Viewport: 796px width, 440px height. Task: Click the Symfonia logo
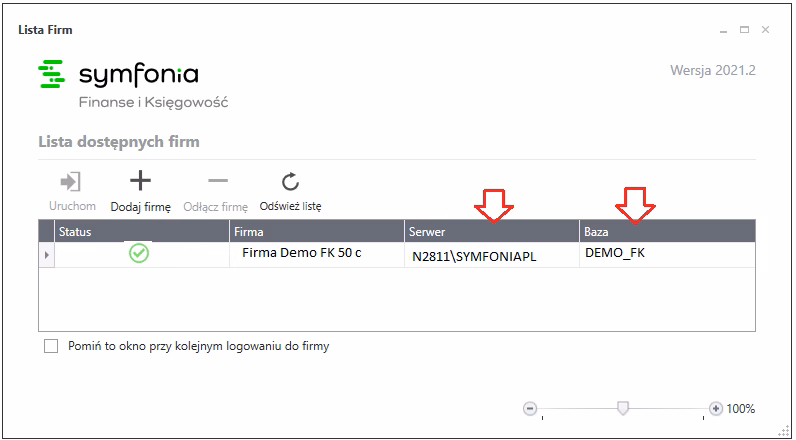[x=118, y=75]
